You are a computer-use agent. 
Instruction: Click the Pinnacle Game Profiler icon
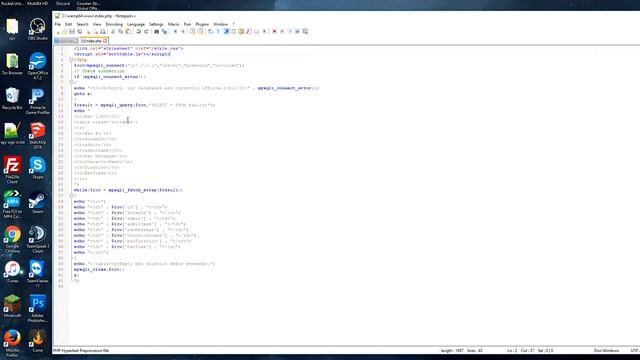pos(38,100)
